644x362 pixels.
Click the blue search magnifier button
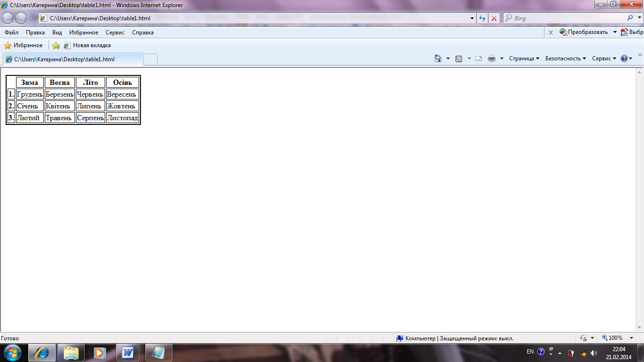[x=630, y=18]
